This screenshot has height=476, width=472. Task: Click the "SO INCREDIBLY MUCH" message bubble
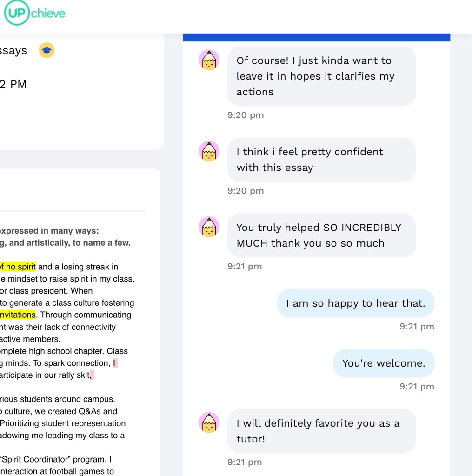point(321,235)
